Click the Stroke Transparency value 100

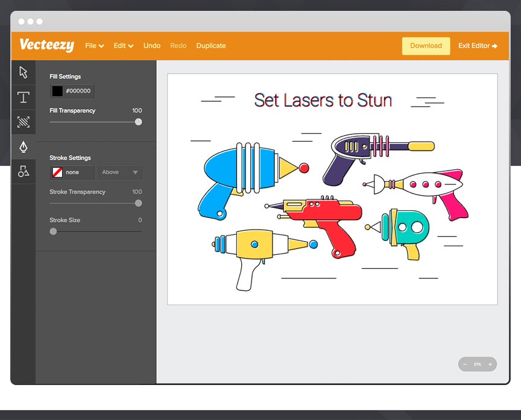[137, 192]
